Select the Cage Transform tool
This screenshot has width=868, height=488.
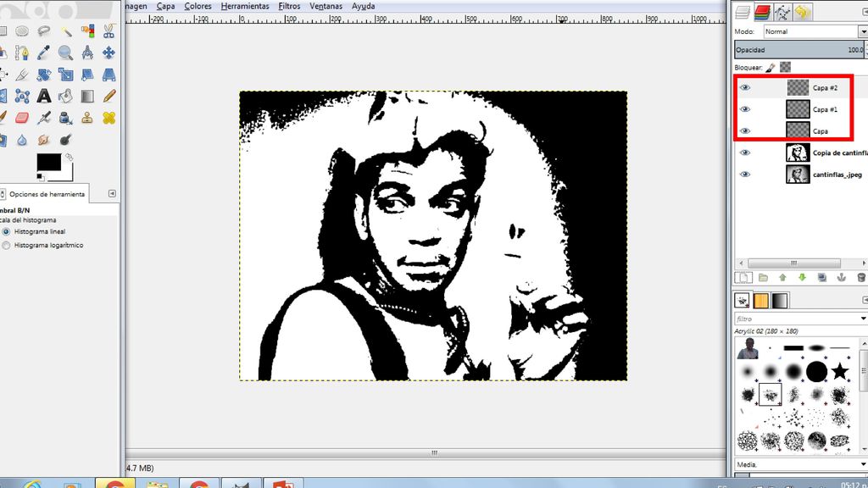(x=22, y=97)
